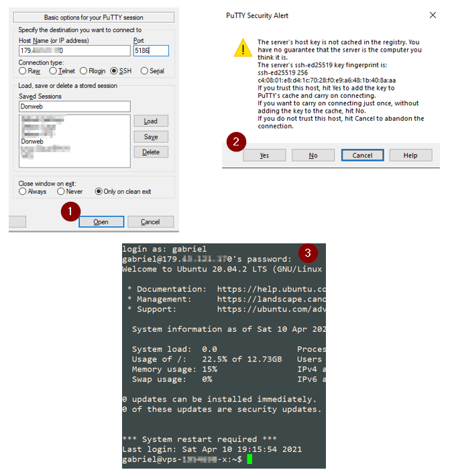450x476 pixels.
Task: Close the PuTTY Security Alert window
Action: click(433, 15)
